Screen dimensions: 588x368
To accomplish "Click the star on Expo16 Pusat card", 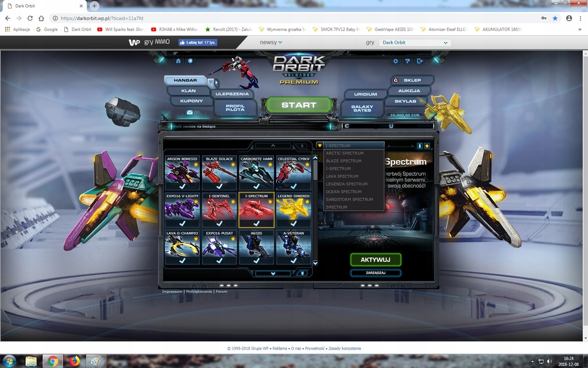I will [233, 239].
